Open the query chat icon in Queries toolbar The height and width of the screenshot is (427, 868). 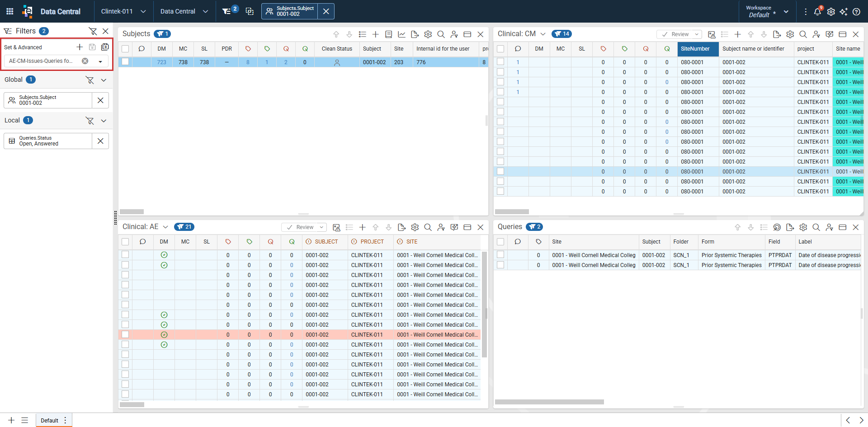click(777, 227)
